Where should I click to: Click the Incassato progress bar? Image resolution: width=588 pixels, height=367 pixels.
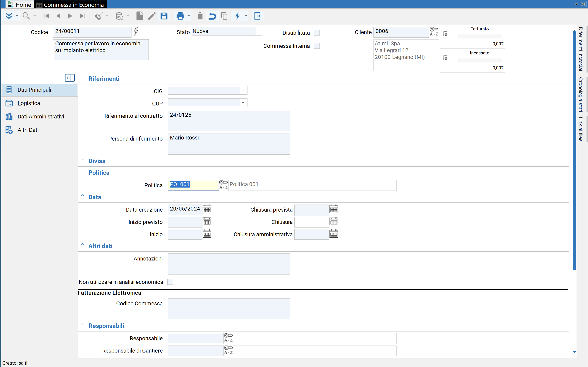click(x=479, y=61)
